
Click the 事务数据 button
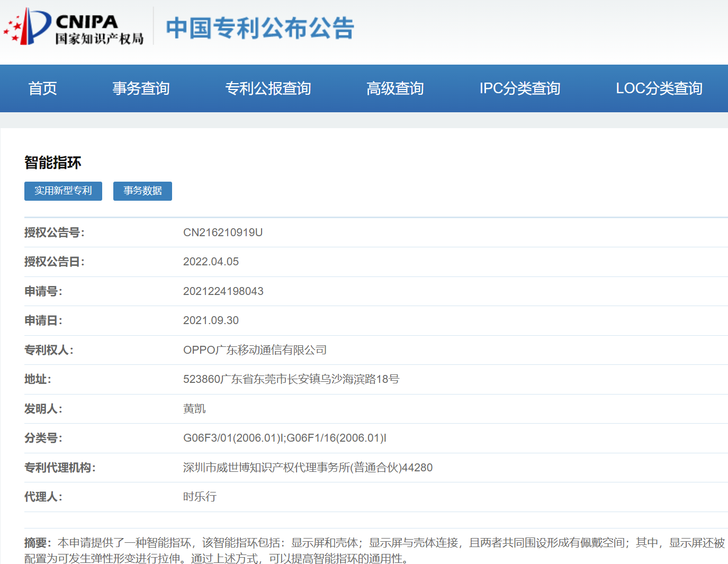tap(142, 191)
